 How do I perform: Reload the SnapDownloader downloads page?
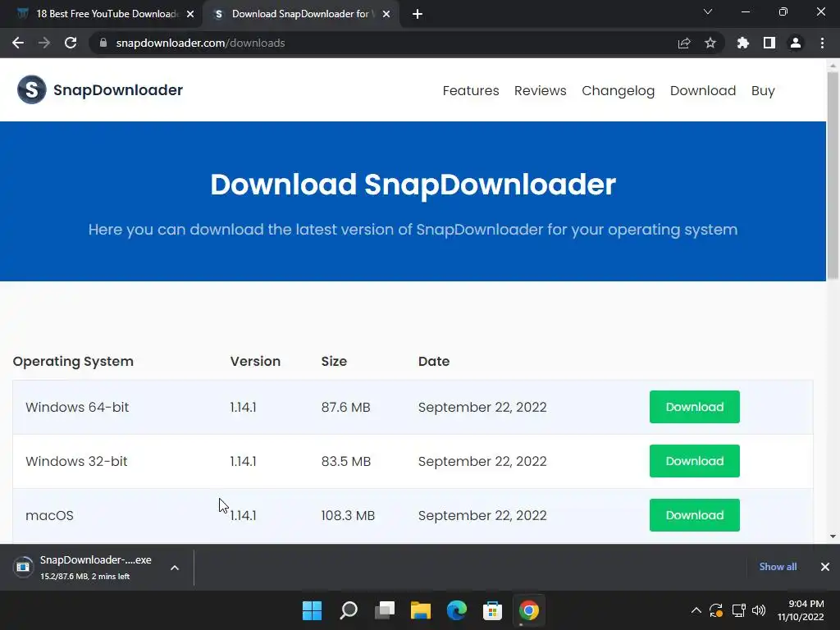[x=71, y=43]
